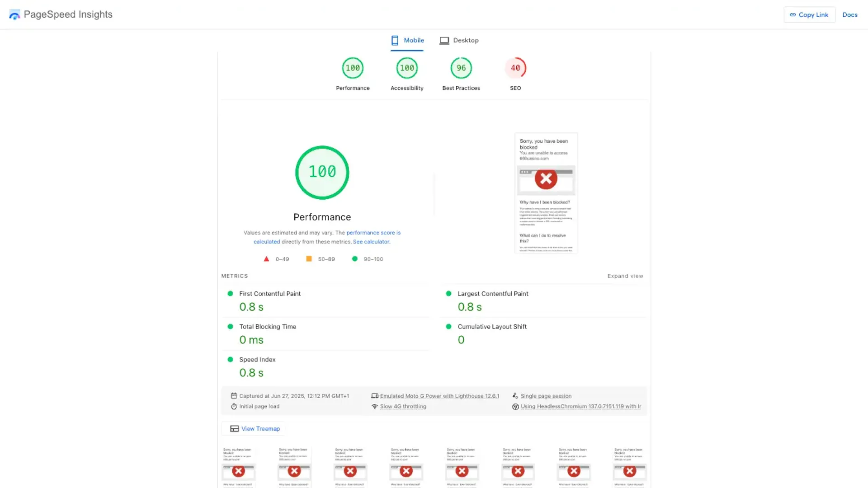Click the mobile phone icon

click(395, 41)
